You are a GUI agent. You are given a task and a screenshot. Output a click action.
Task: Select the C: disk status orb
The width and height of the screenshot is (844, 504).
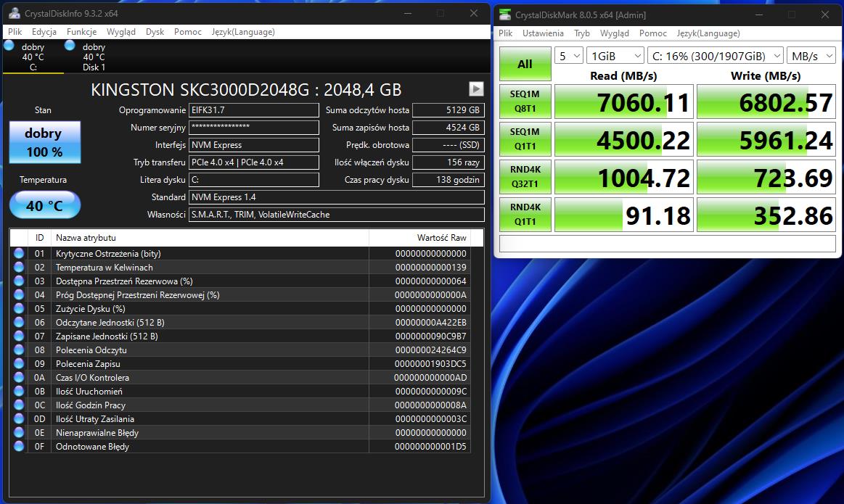click(x=9, y=46)
